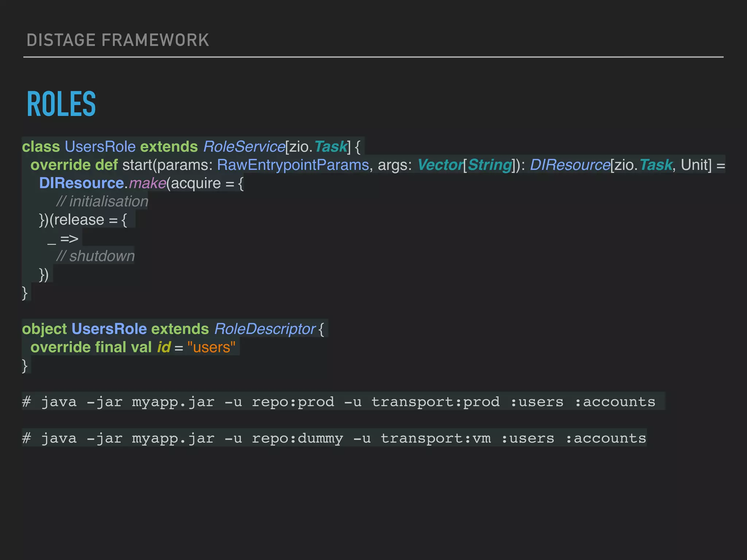Click the repo:dummy command argument
The height and width of the screenshot is (560, 747).
(x=297, y=438)
